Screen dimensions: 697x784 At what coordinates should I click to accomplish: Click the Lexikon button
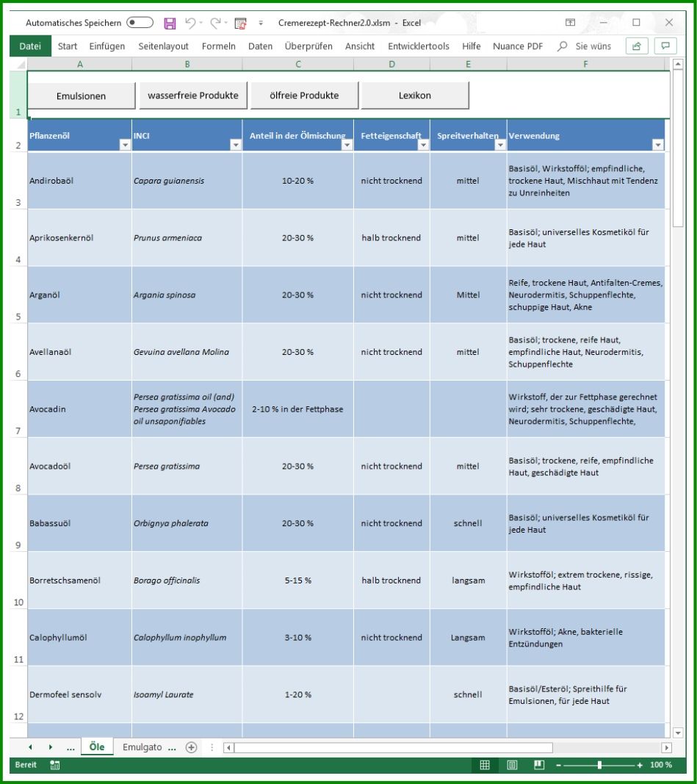(415, 96)
